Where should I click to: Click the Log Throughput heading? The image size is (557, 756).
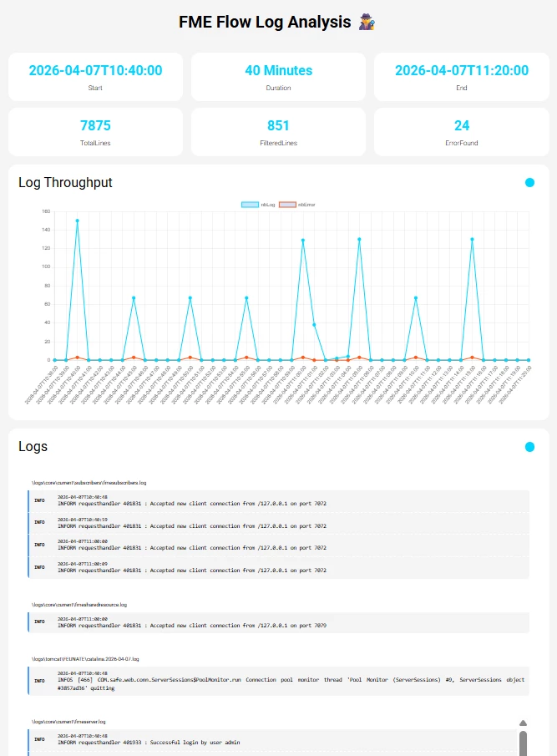65,183
